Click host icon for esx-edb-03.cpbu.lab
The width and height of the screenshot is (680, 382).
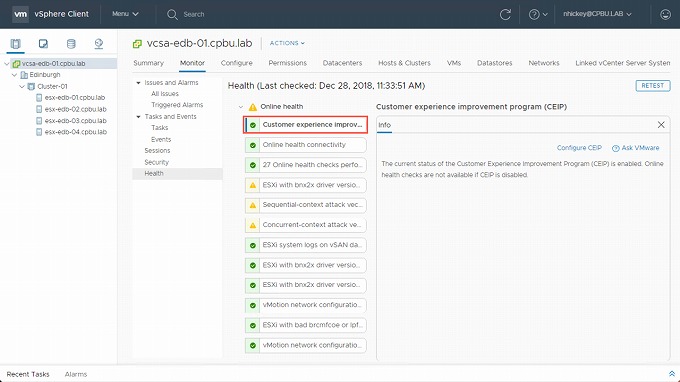coord(39,121)
